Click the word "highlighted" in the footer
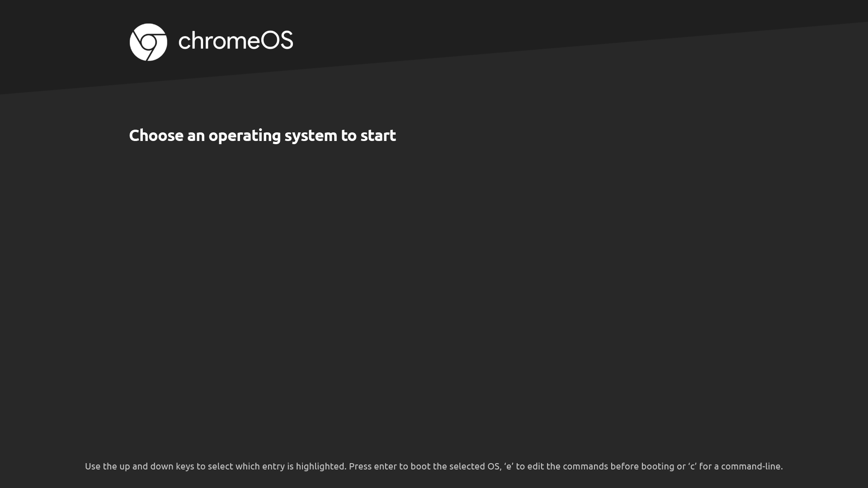The height and width of the screenshot is (488, 868). pos(320,466)
